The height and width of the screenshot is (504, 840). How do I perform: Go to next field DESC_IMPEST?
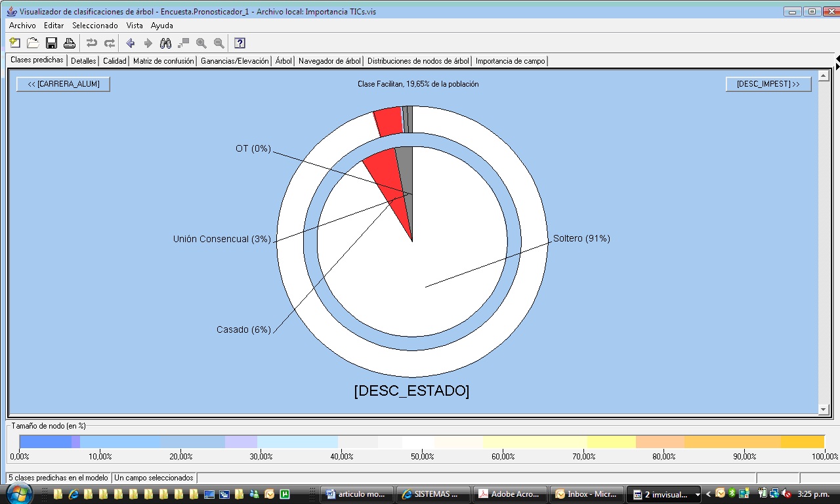click(768, 84)
